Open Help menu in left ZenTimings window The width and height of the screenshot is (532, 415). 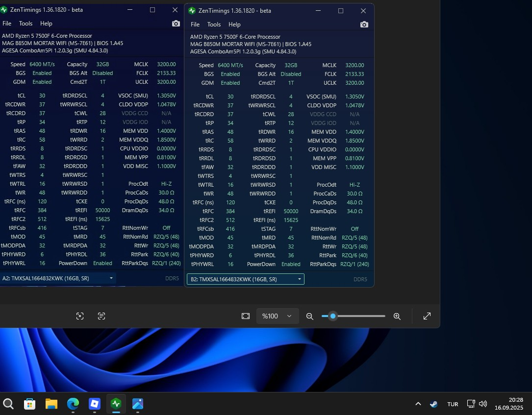click(x=46, y=24)
